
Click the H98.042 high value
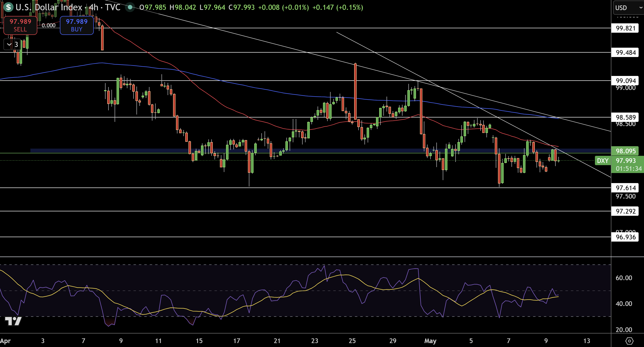click(x=183, y=7)
